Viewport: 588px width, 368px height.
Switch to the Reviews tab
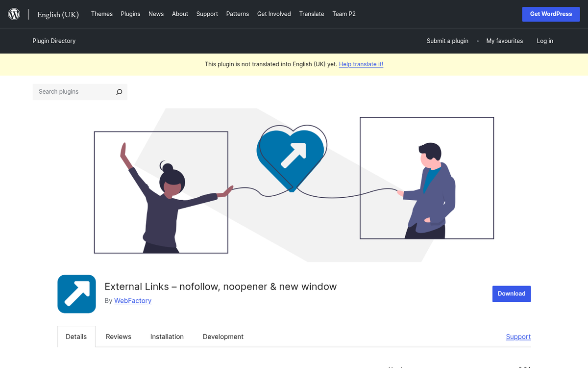click(119, 337)
